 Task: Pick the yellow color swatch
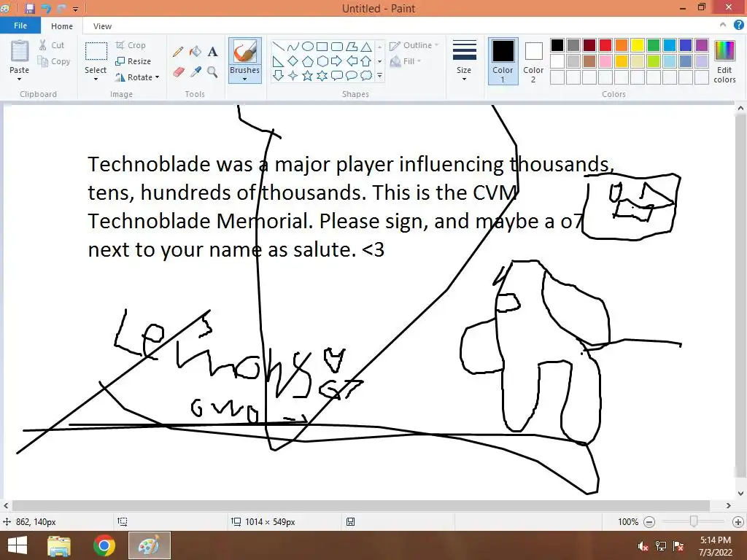pos(638,45)
